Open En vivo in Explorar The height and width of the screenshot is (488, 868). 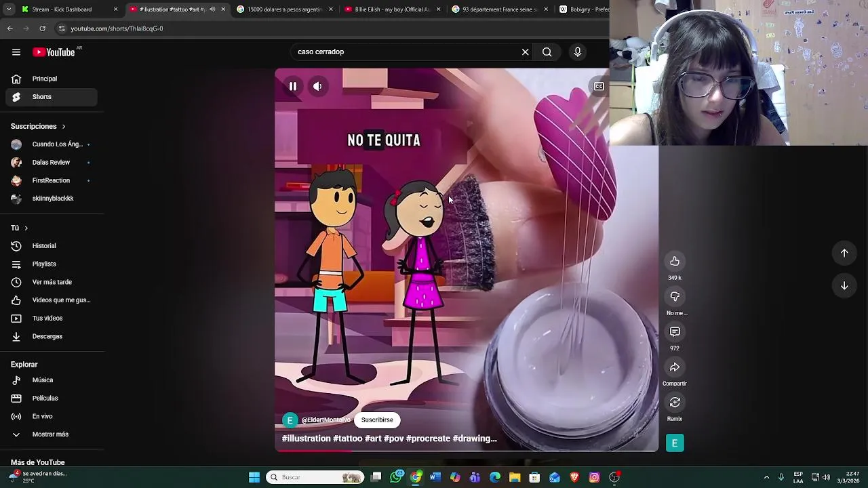coord(52,416)
